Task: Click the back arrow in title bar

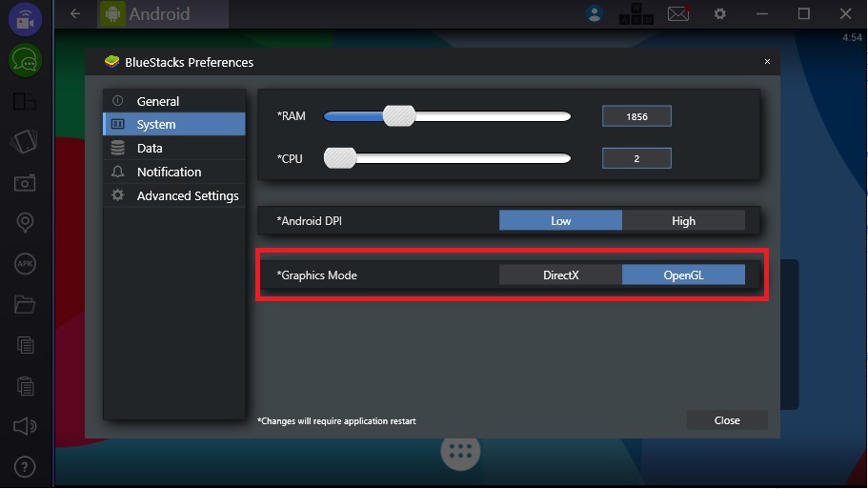Action: (x=75, y=14)
